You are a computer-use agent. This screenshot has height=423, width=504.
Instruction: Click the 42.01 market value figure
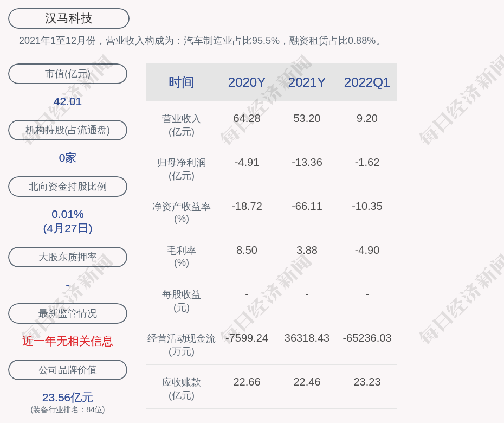[x=68, y=101]
